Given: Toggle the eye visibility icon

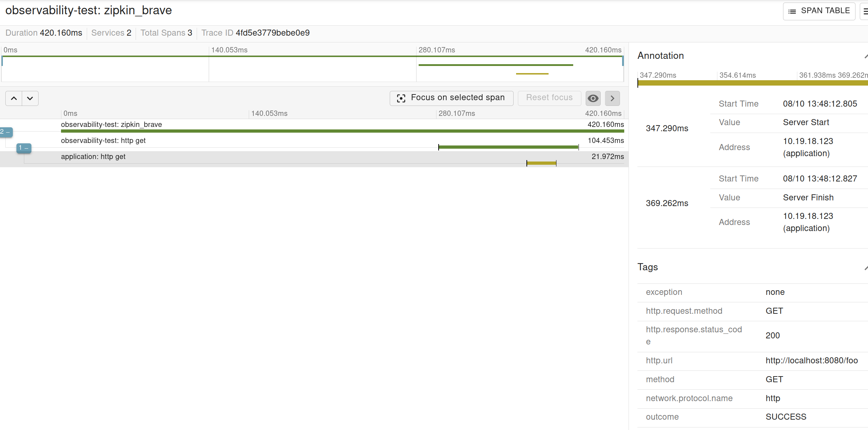Looking at the screenshot, I should (x=593, y=98).
